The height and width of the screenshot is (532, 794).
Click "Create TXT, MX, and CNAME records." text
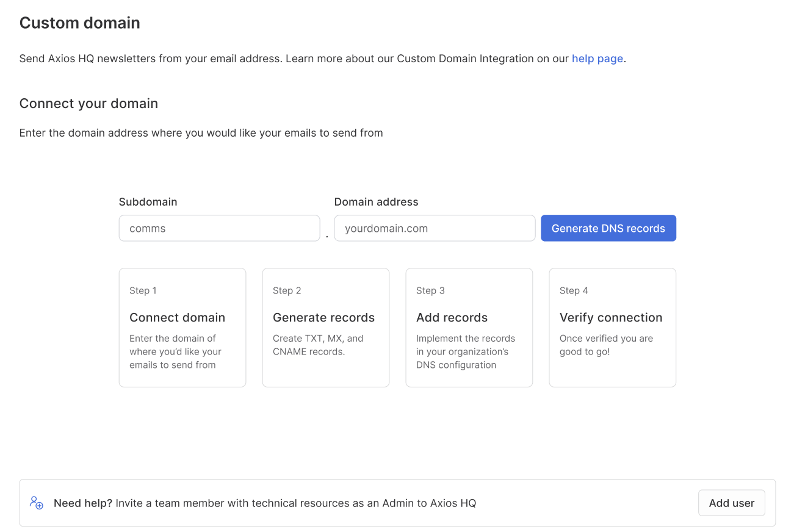pos(318,345)
